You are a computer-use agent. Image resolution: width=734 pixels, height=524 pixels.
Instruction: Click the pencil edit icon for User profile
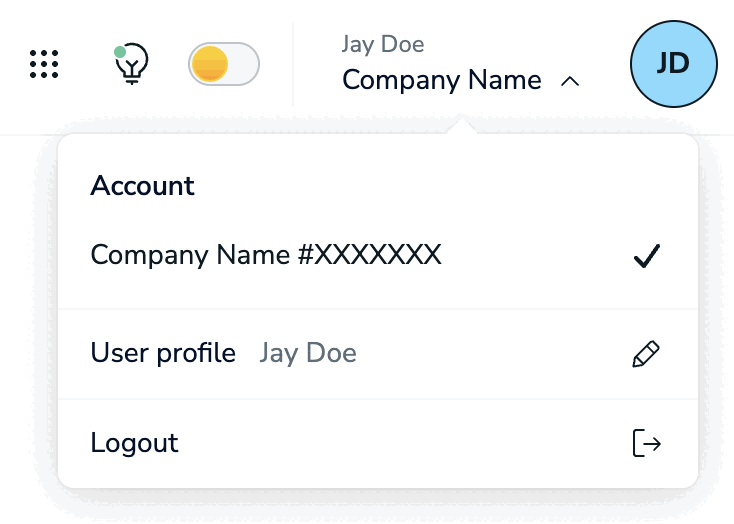646,354
